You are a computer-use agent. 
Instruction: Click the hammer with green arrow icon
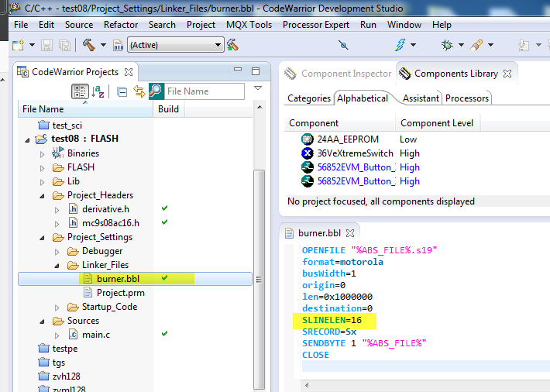(x=232, y=45)
